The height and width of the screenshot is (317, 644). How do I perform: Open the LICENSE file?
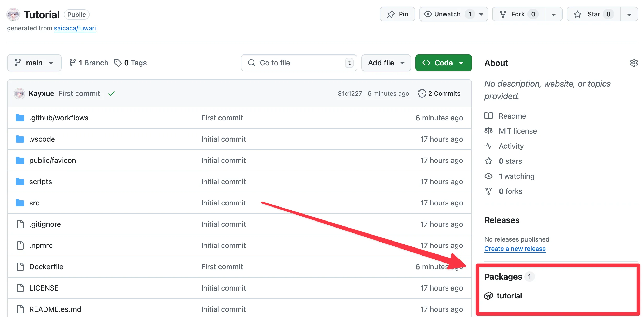coord(44,288)
